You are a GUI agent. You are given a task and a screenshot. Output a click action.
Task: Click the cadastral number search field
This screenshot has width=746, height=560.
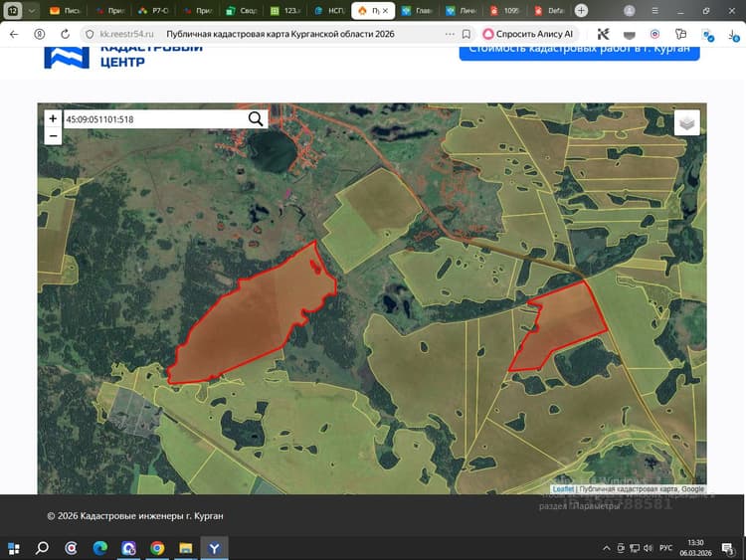(155, 119)
